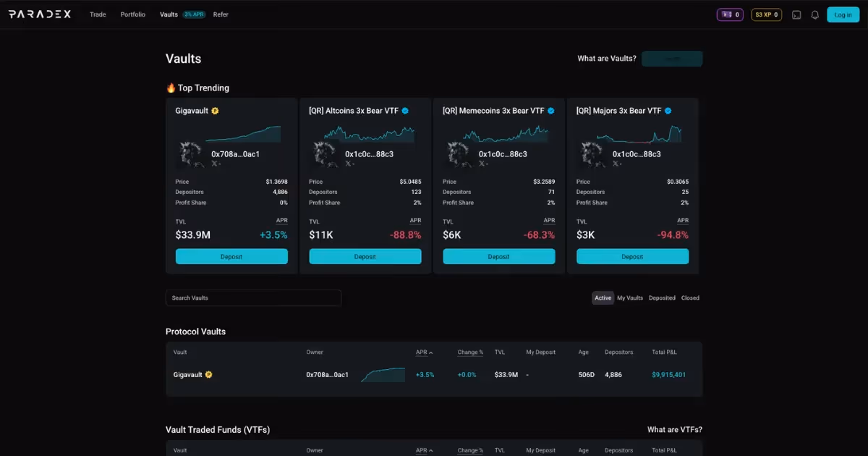
Task: Click the purple token balance badge
Action: coord(730,14)
